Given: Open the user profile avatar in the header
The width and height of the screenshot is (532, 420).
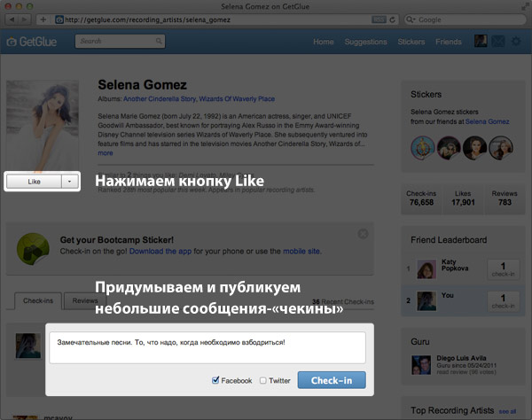Looking at the screenshot, I should pos(481,42).
